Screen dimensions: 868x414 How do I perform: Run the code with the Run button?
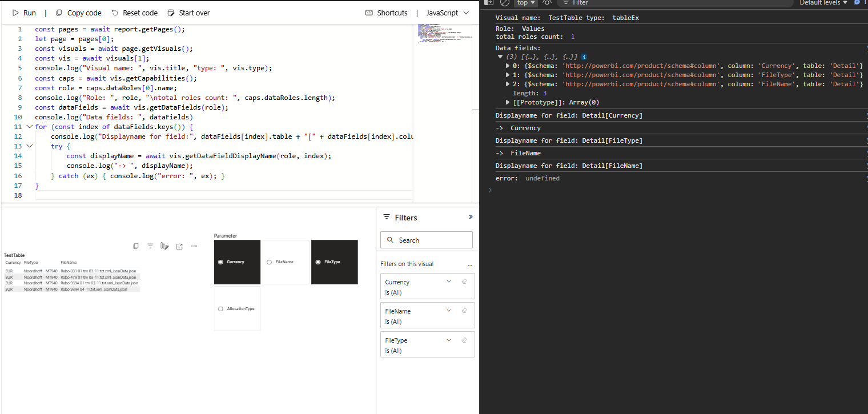[23, 13]
